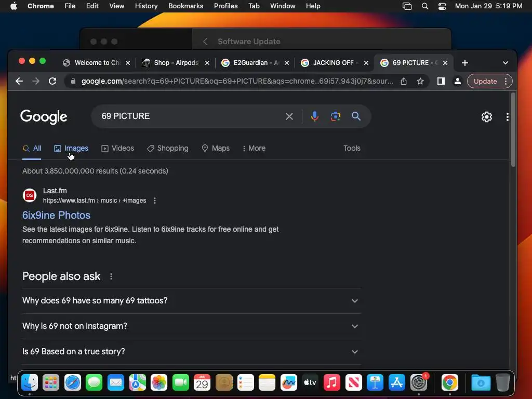Start voice search with the microphone icon

coord(314,116)
